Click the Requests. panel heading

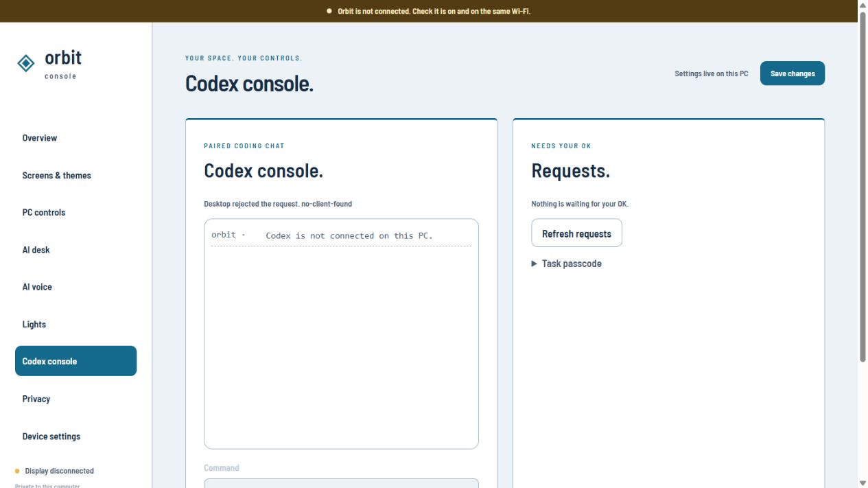click(x=571, y=170)
